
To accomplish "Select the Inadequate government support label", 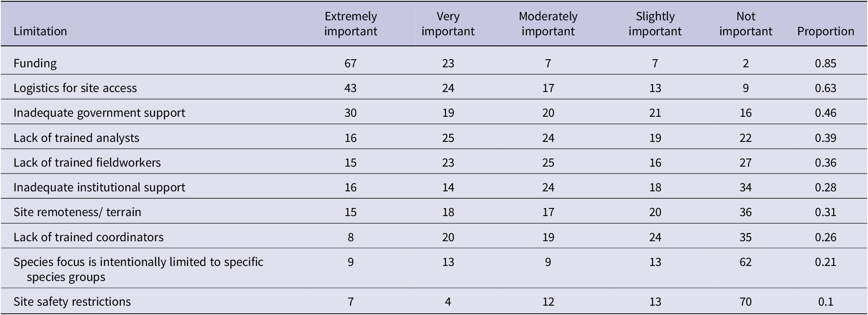I will [x=99, y=113].
